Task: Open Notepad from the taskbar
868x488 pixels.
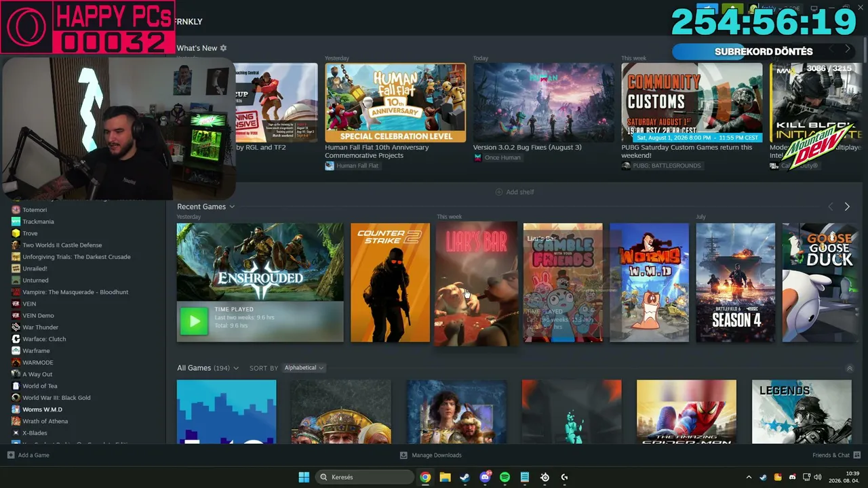Action: tap(525, 477)
